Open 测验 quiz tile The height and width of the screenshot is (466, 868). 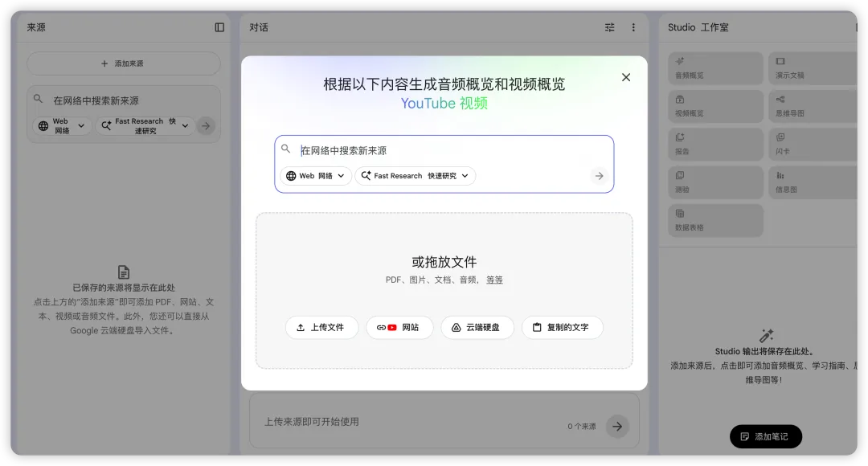pos(715,182)
